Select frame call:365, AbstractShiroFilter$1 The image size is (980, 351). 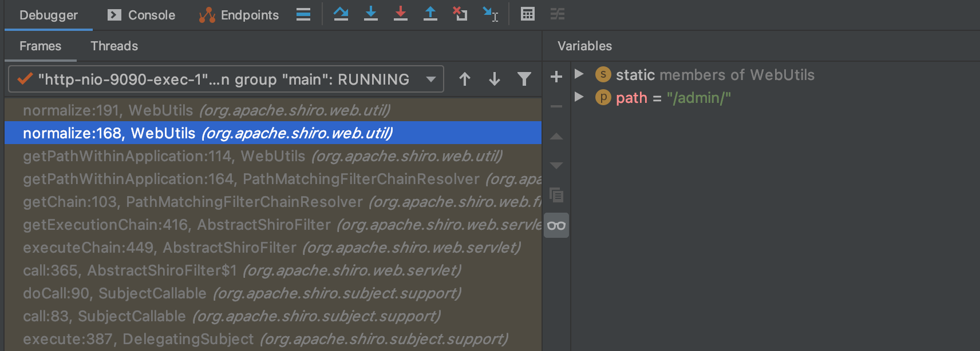point(272,270)
